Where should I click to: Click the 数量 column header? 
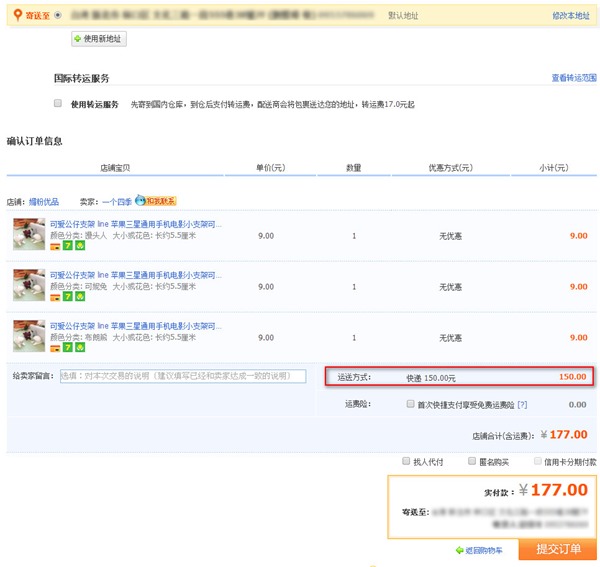point(354,168)
